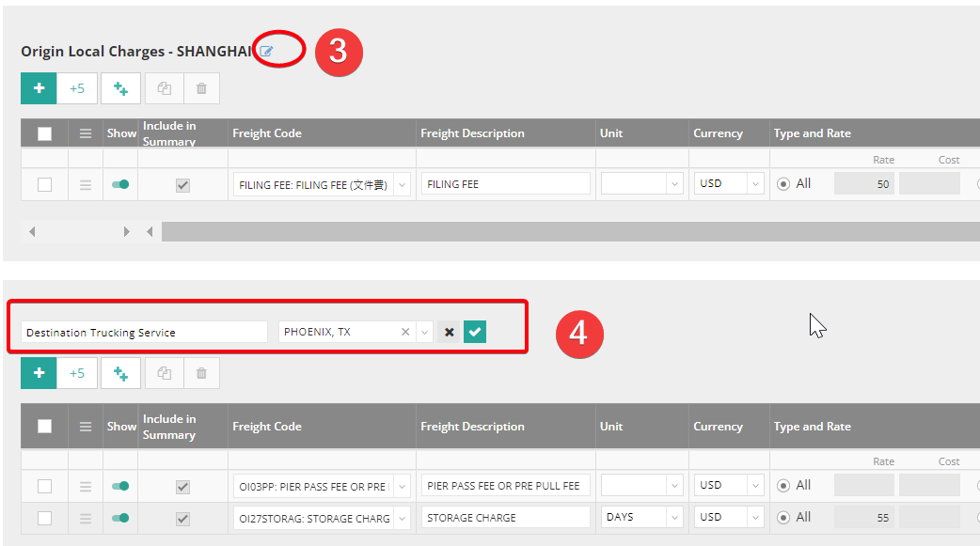The width and height of the screenshot is (980, 546).
Task: Click the copy icon in the bottom toolbar
Action: (x=166, y=373)
